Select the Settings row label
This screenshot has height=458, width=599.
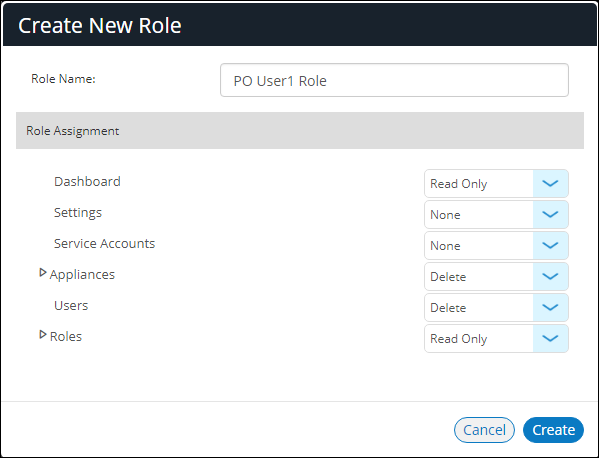pyautogui.click(x=78, y=213)
